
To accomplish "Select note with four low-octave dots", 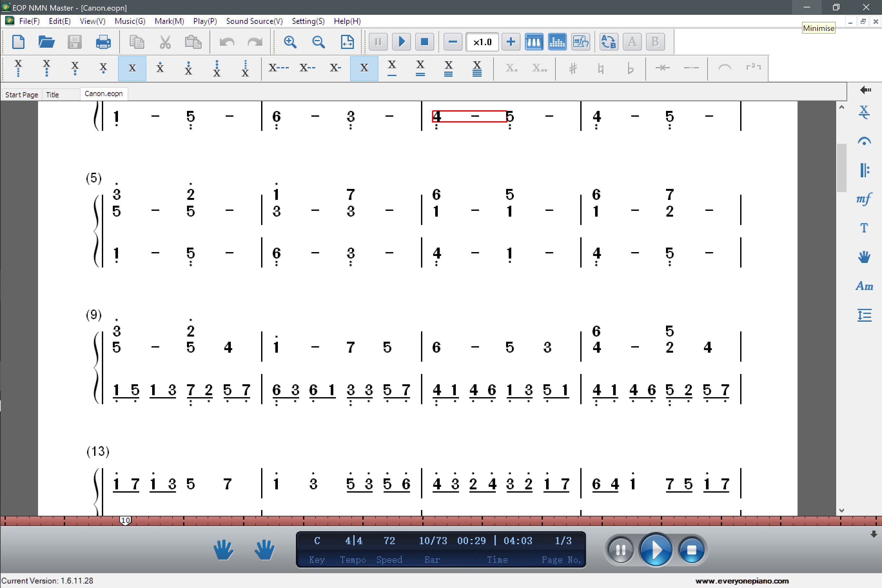I will (x=18, y=68).
